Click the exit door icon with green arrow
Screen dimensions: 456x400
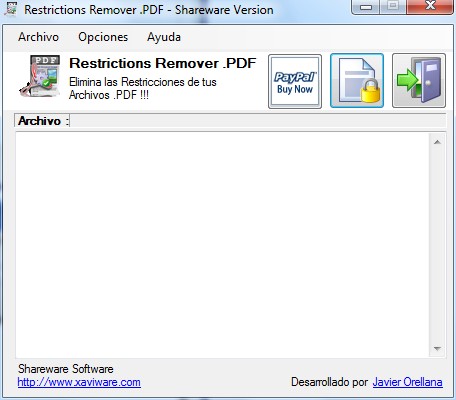tap(419, 81)
